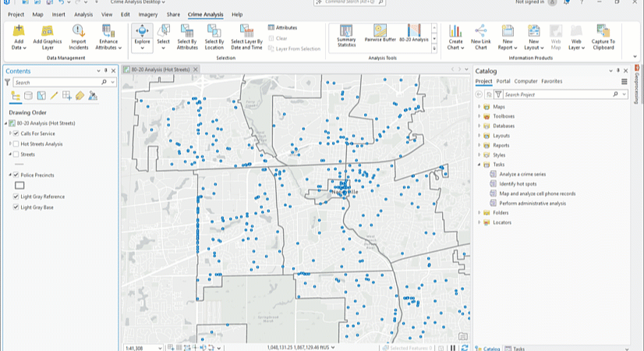Click Capture To Clipboard
The width and height of the screenshot is (644, 351).
click(x=603, y=37)
